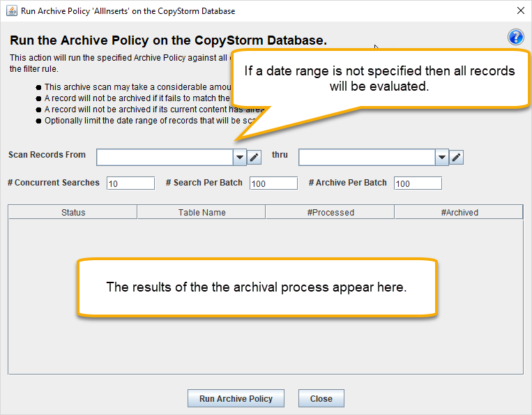Click the Run Archive Policy button
The width and height of the screenshot is (532, 415).
coord(236,398)
